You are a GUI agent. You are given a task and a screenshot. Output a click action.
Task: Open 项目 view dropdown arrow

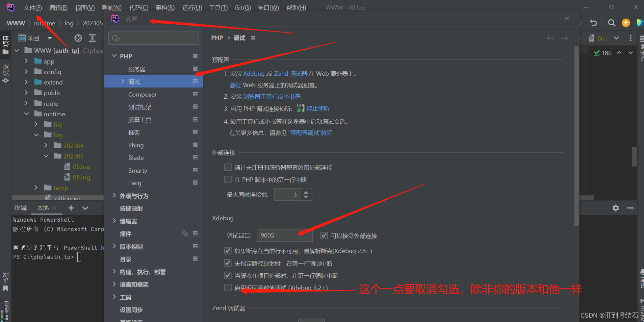tap(50, 38)
